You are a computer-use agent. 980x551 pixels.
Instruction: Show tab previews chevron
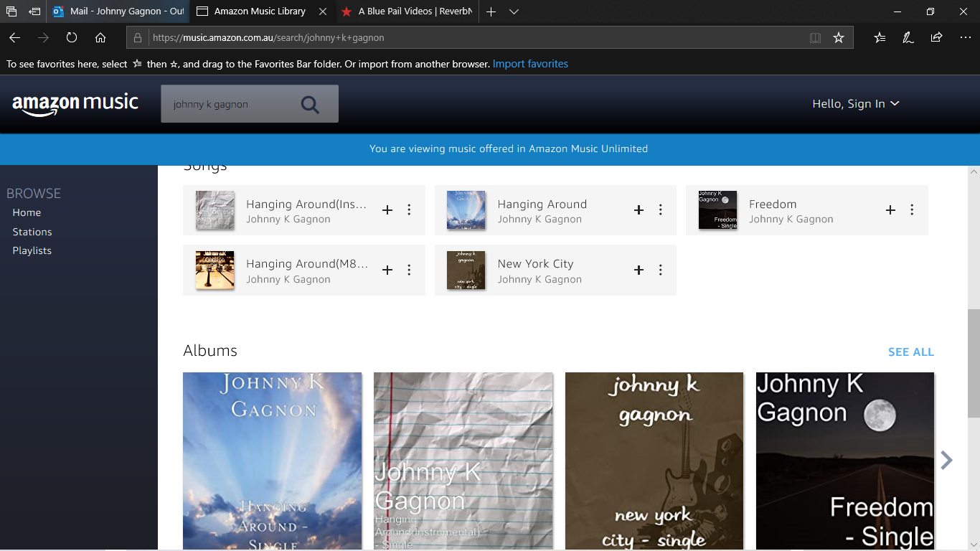[514, 11]
